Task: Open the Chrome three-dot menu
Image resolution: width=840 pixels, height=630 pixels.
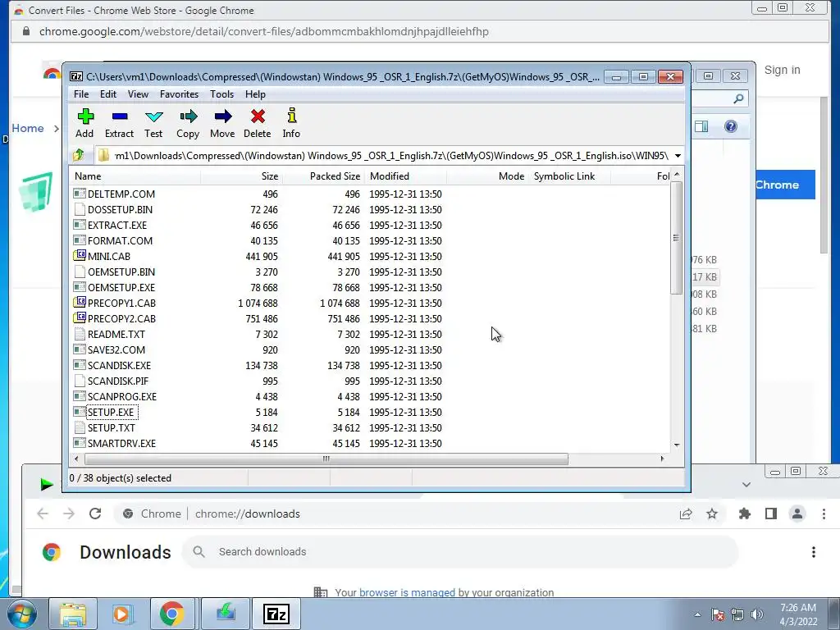Action: coord(824,514)
